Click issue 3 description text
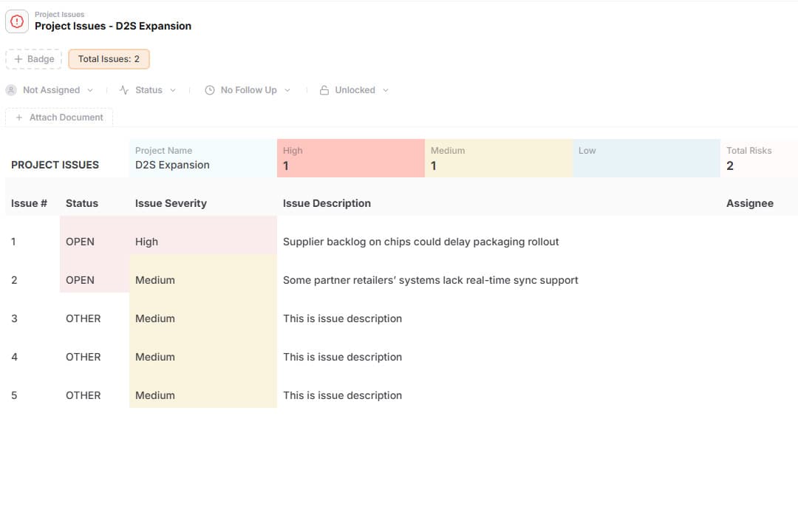This screenshot has height=532, width=798. pyautogui.click(x=343, y=318)
